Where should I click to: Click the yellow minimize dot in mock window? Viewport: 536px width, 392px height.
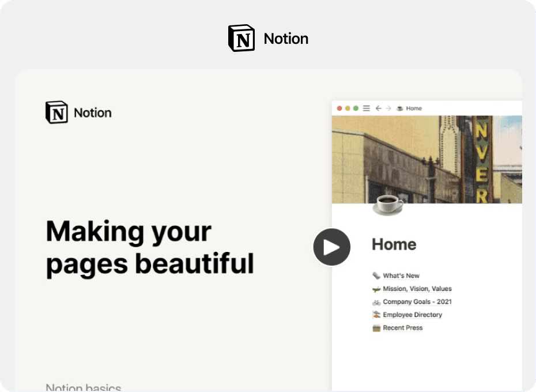click(348, 108)
